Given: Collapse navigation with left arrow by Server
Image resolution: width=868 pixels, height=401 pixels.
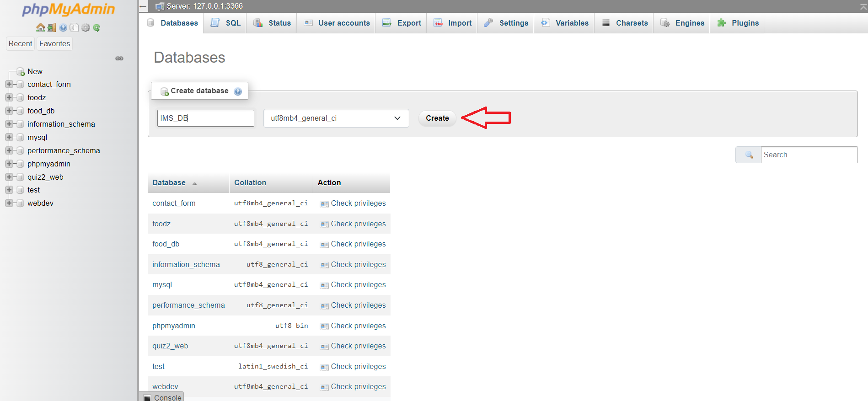Looking at the screenshot, I should (x=143, y=6).
